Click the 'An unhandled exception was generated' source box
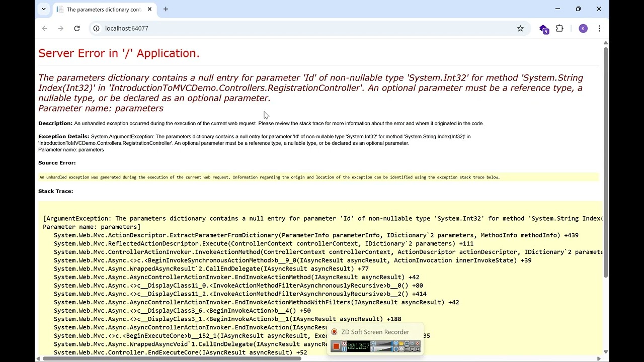 (319, 177)
